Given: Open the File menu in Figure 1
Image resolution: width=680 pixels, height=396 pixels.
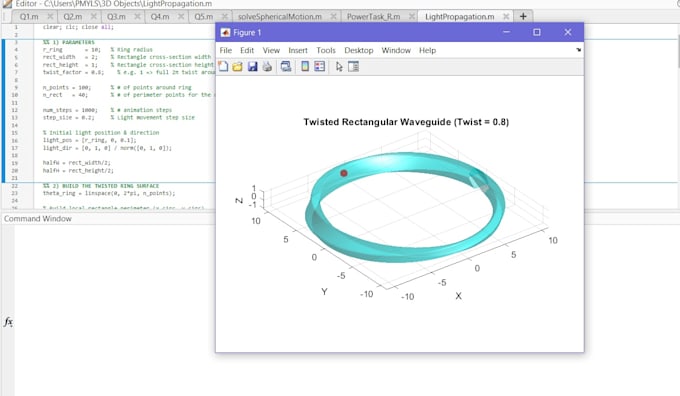Looking at the screenshot, I should pyautogui.click(x=226, y=50).
